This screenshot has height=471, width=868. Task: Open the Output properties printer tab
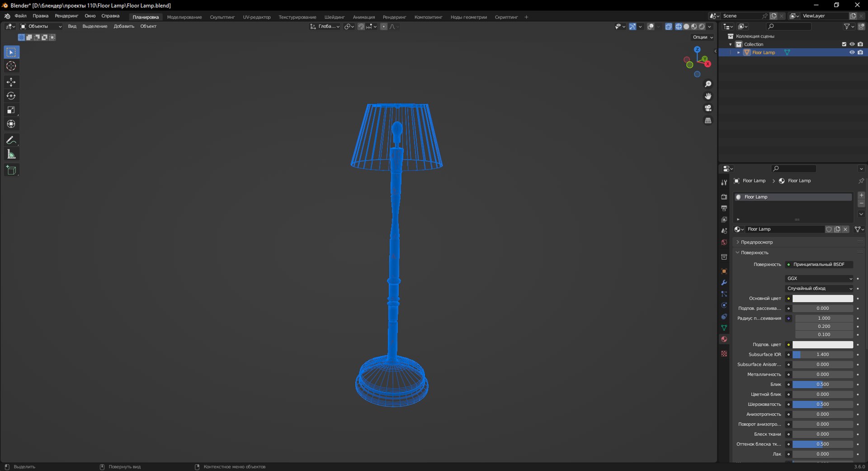pyautogui.click(x=724, y=208)
